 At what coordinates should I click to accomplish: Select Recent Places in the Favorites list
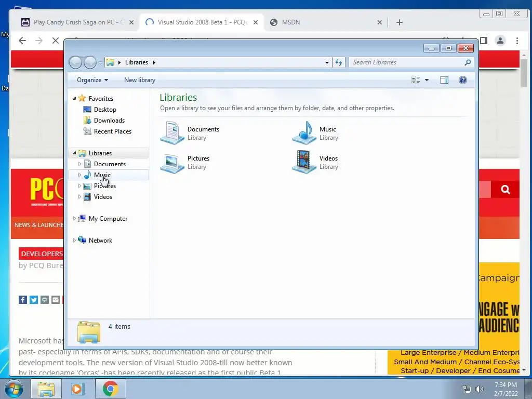(x=113, y=131)
